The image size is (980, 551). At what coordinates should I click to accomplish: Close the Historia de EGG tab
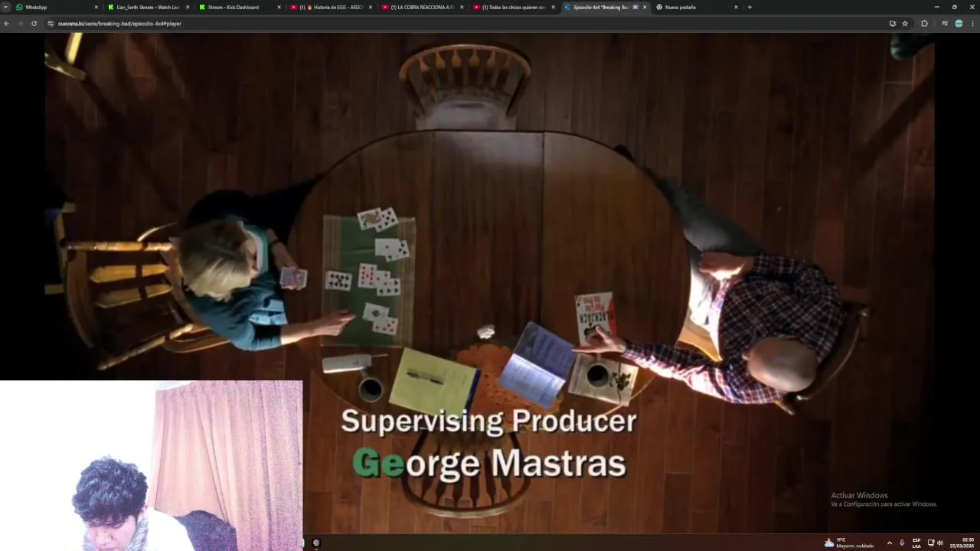(x=371, y=7)
